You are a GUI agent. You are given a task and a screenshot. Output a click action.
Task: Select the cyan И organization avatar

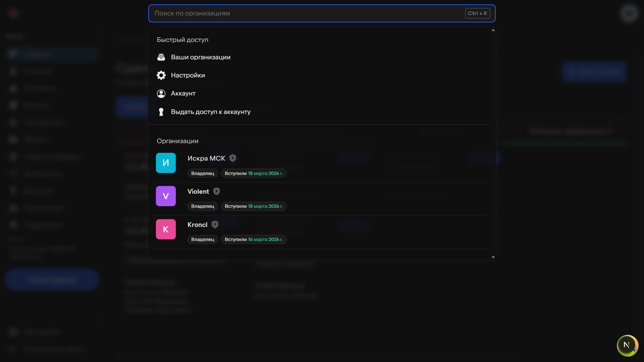[x=166, y=163]
